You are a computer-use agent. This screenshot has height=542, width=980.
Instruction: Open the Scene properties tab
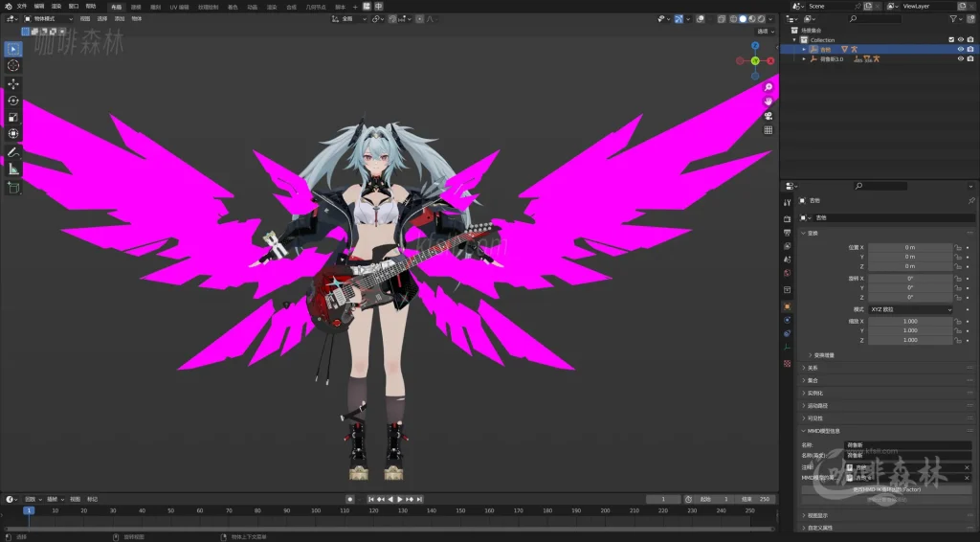point(787,260)
